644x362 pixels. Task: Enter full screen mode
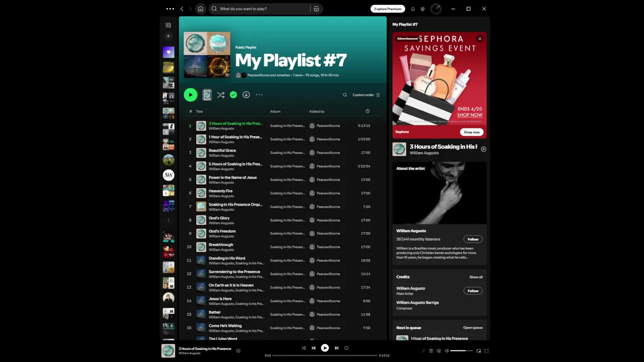coord(486,351)
